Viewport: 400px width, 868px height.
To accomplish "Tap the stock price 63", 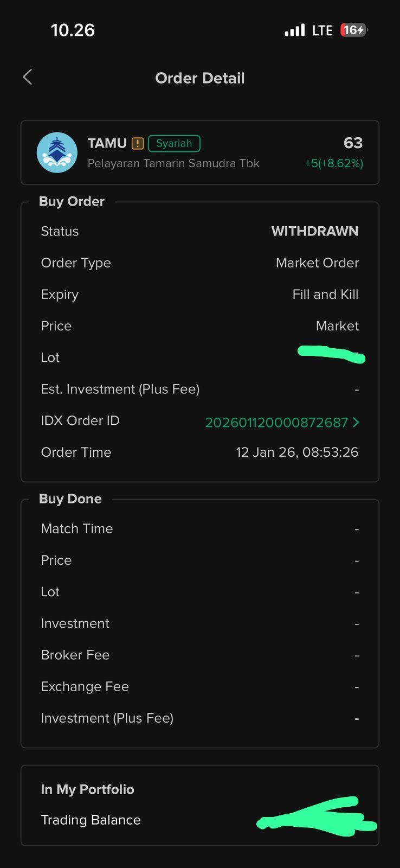I will point(353,143).
